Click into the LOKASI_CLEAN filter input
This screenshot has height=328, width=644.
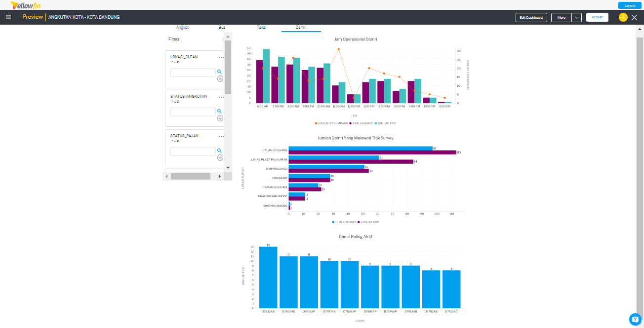(193, 73)
